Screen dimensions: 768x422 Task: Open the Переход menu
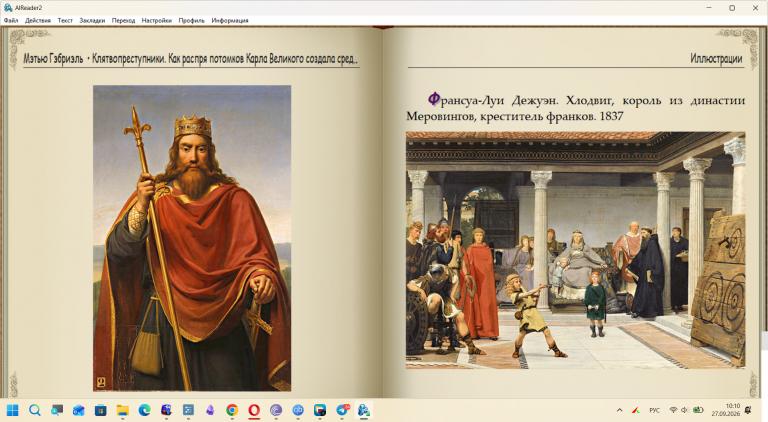point(123,21)
